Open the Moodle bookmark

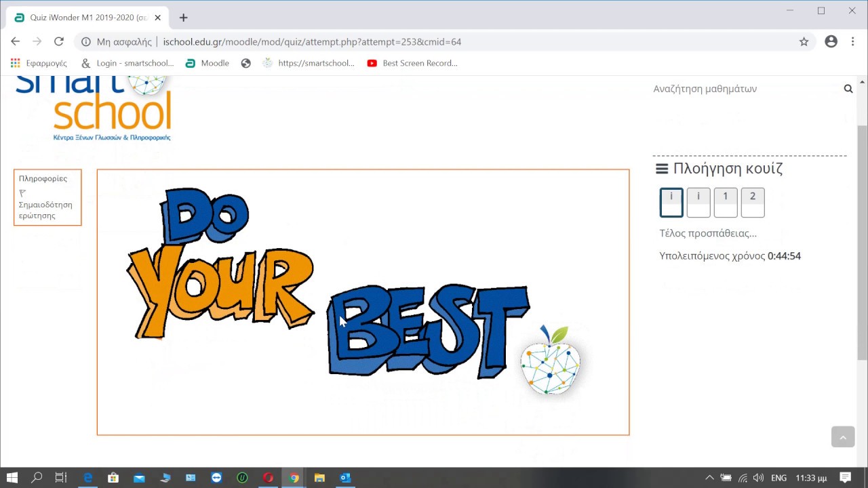(x=208, y=63)
